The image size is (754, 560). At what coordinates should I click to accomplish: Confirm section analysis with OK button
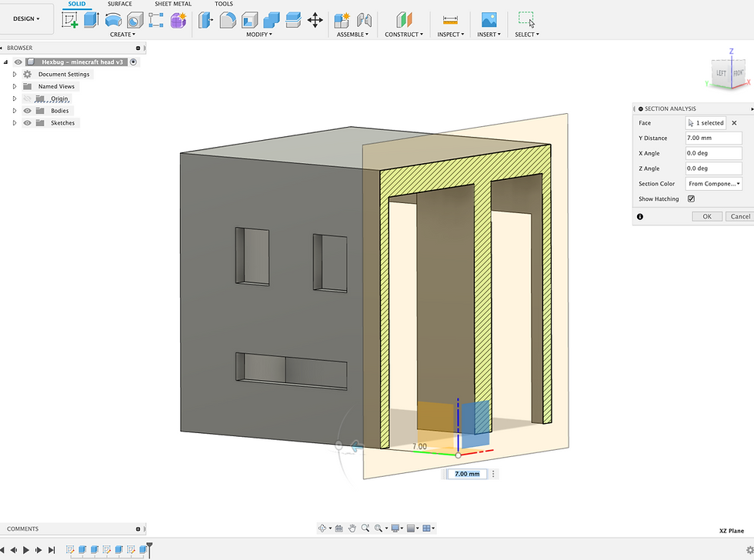click(x=706, y=216)
